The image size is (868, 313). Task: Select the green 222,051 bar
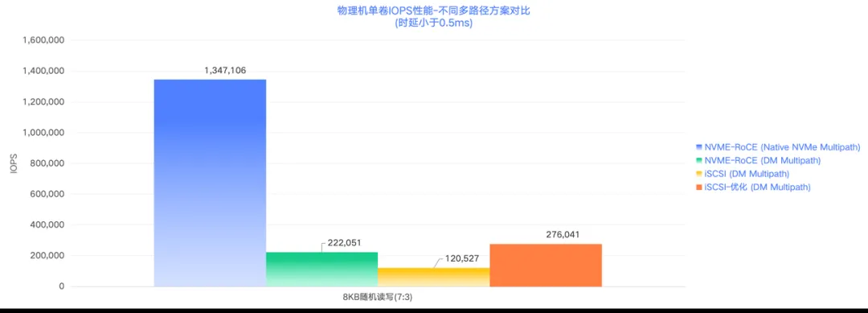[321, 270]
